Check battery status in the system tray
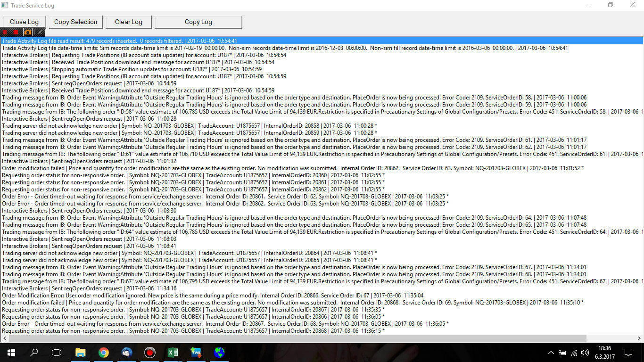Image resolution: width=644 pixels, height=362 pixels. pyautogui.click(x=562, y=353)
